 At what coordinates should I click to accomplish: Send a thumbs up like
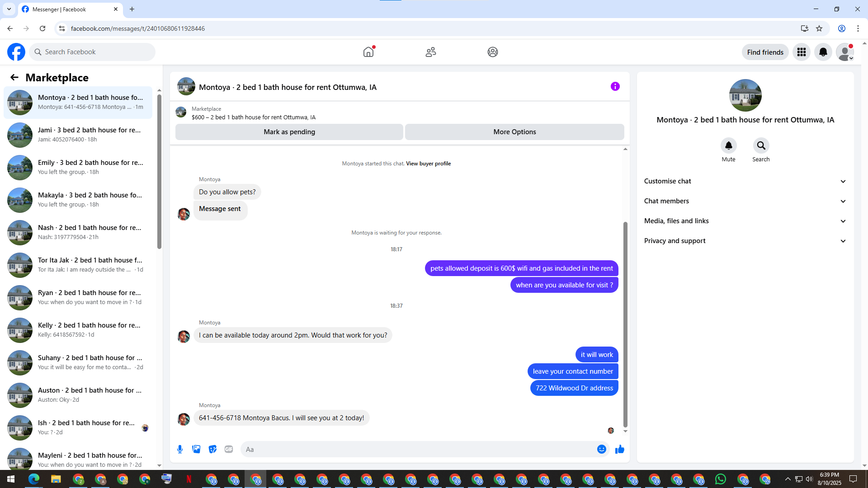[x=619, y=449]
